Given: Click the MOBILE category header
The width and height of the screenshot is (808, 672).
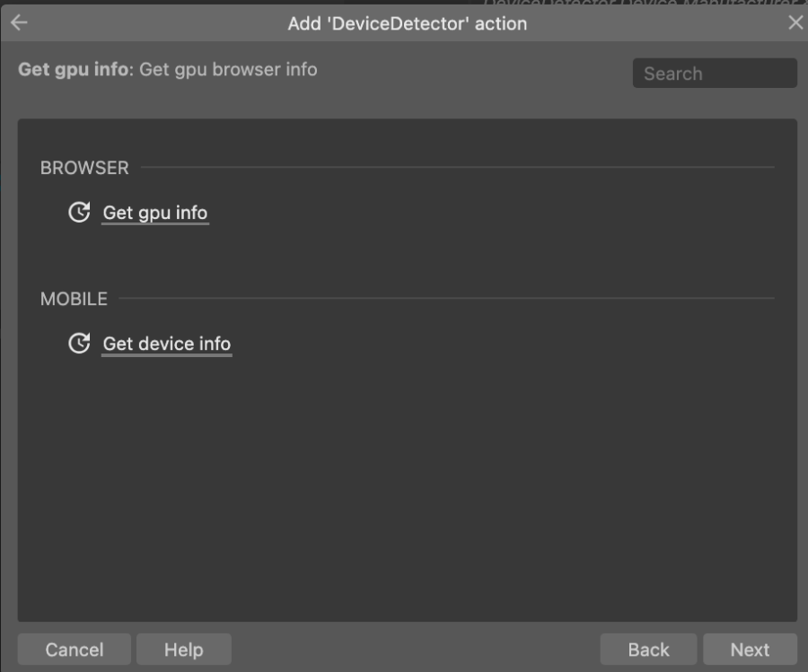Looking at the screenshot, I should (74, 299).
